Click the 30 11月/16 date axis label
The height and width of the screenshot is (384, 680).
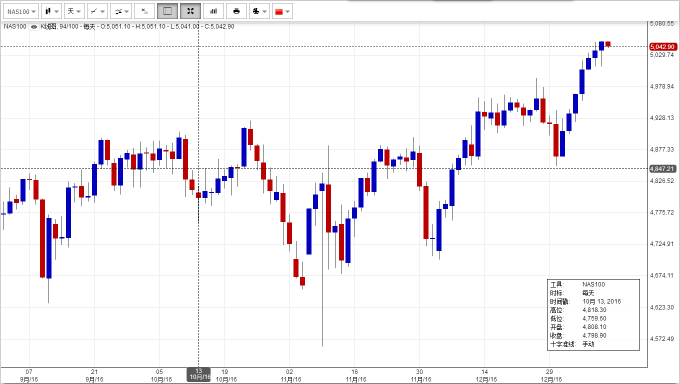420,376
